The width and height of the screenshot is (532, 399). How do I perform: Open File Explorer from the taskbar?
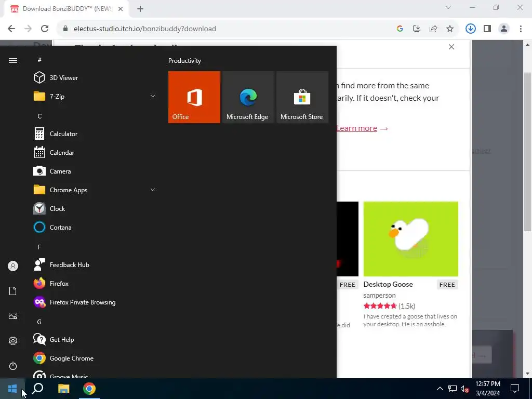click(x=63, y=389)
